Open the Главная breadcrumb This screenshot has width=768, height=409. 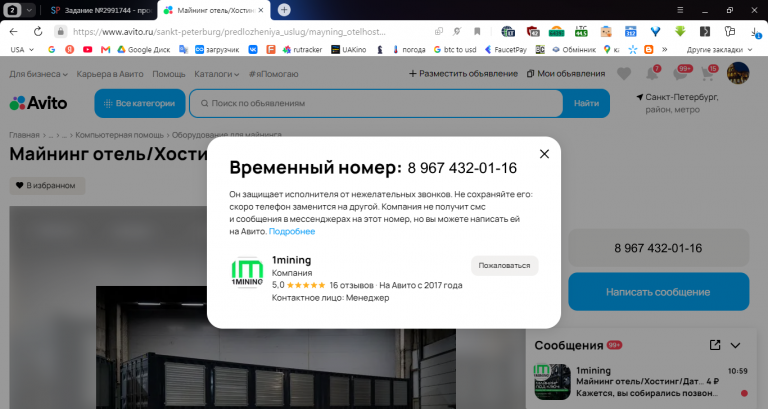click(x=24, y=135)
